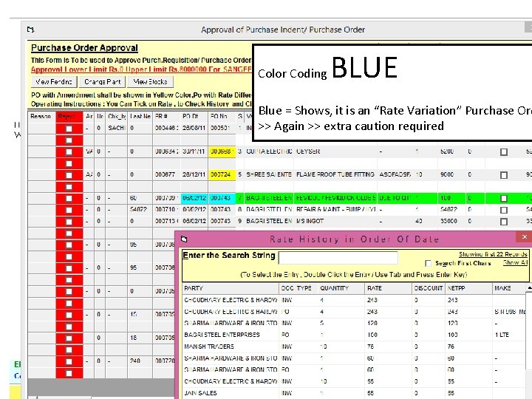
Task: Click the Rate History window title-bar icon
Action: coord(184,239)
